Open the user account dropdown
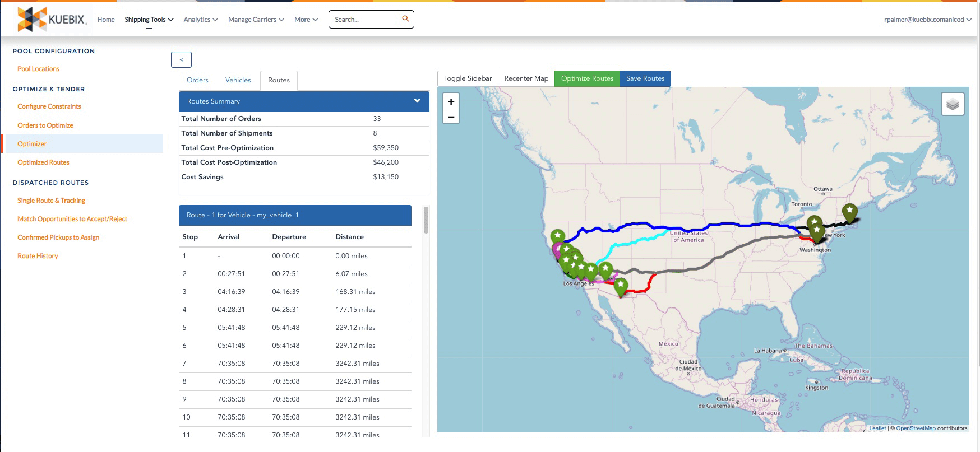This screenshot has width=980, height=452. point(927,20)
